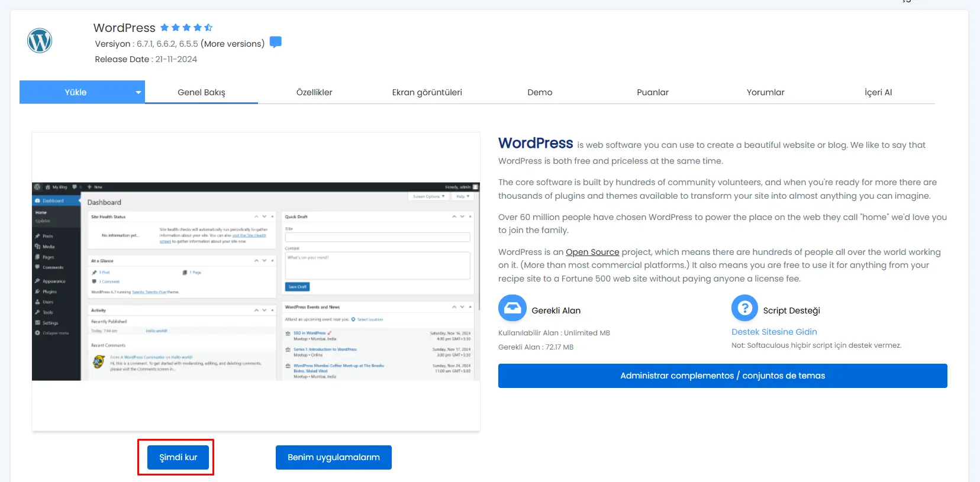The height and width of the screenshot is (482, 980).
Task: Click the Gerekli Alan : 72.17 MB text
Action: (536, 347)
